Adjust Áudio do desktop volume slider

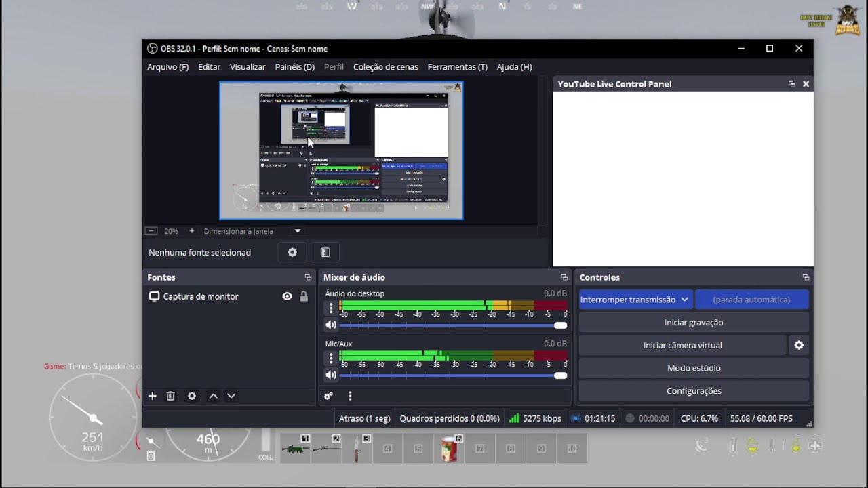(x=453, y=325)
